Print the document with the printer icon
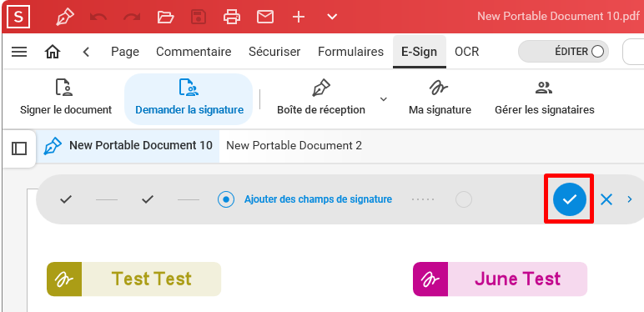 pos(232,17)
